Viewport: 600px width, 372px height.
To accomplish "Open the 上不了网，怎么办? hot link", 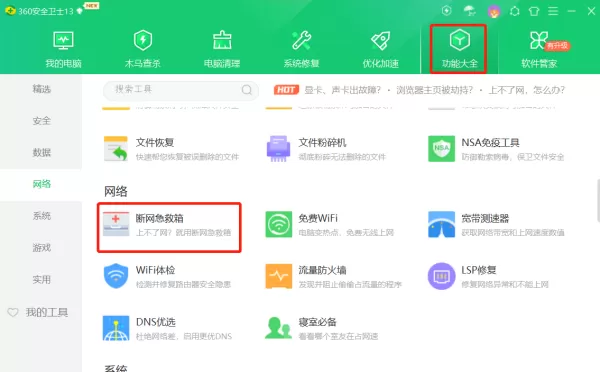I will [527, 90].
